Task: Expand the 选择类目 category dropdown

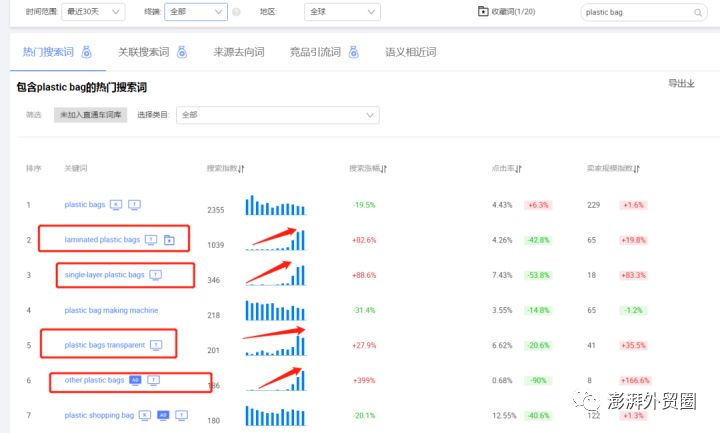Action: click(278, 115)
